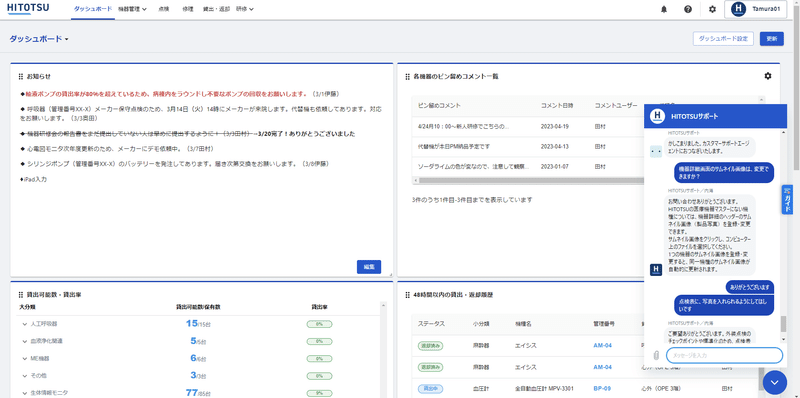Open the help question mark icon
This screenshot has height=398, width=800.
[688, 9]
